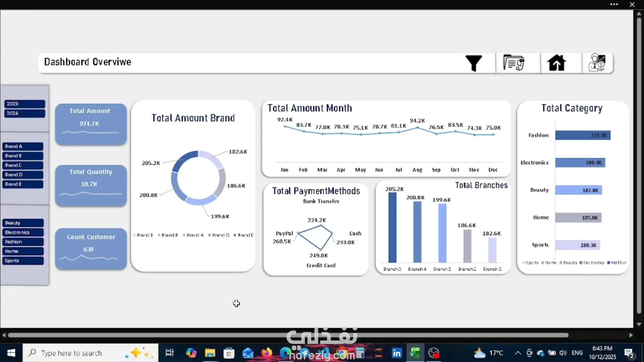Open the customer profile icon in header
This screenshot has width=644, height=362.
pyautogui.click(x=597, y=63)
